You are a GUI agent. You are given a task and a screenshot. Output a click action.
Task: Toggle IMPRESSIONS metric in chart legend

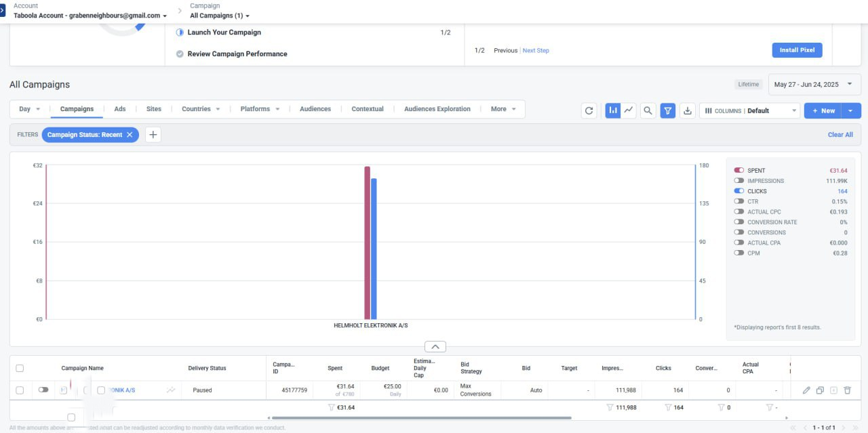[739, 180]
